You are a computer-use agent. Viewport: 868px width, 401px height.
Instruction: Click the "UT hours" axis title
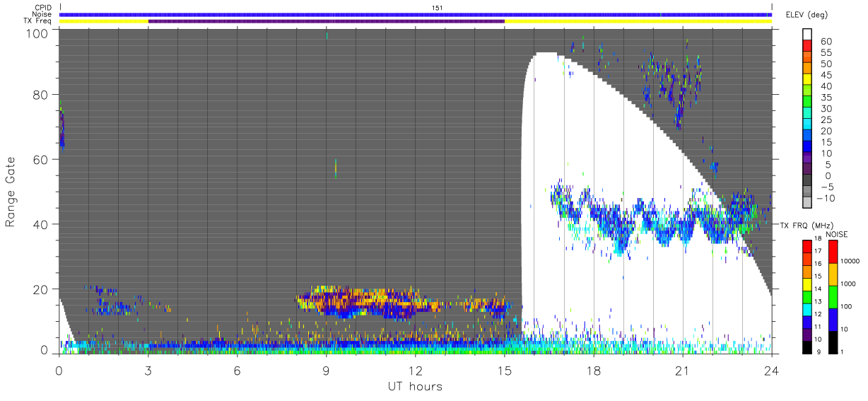(415, 387)
